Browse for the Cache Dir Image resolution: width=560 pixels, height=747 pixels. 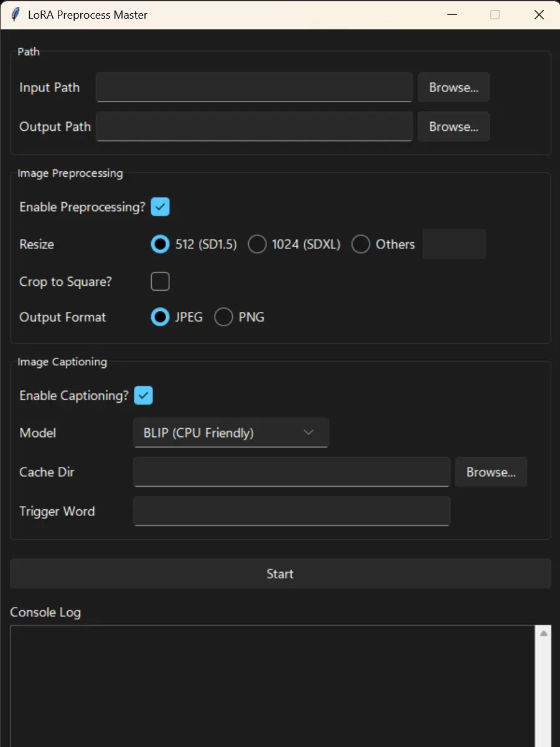pos(490,472)
